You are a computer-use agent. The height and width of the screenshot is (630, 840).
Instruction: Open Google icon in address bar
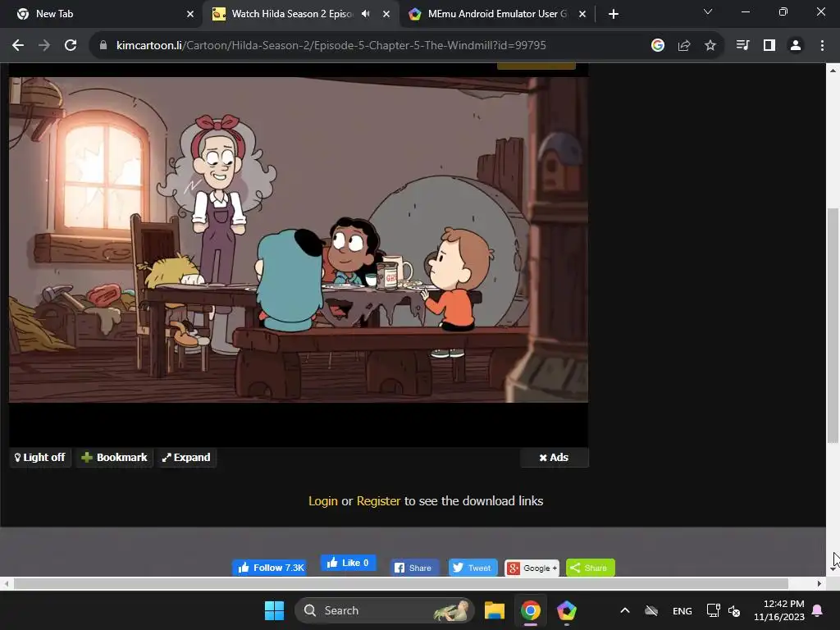coord(658,46)
